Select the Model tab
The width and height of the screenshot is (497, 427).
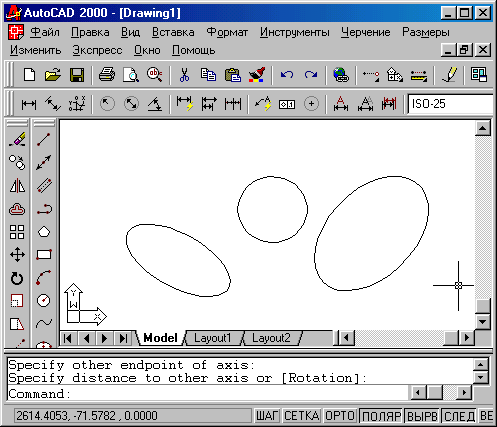(x=160, y=338)
